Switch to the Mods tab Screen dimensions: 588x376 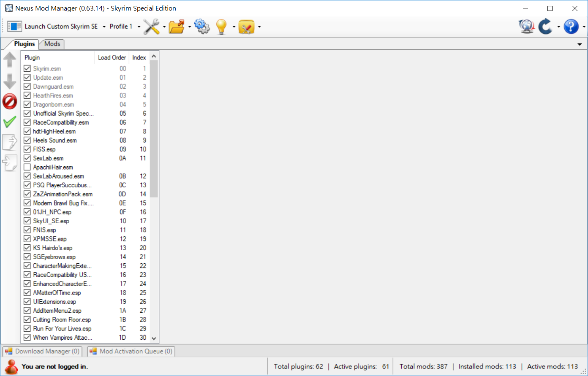pos(52,44)
